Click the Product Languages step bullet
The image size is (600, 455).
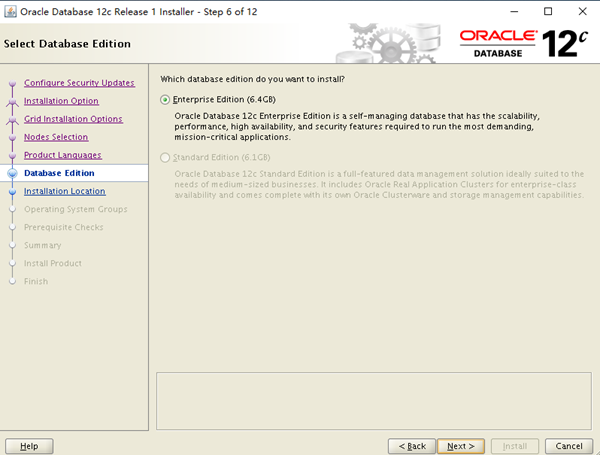tap(12, 155)
